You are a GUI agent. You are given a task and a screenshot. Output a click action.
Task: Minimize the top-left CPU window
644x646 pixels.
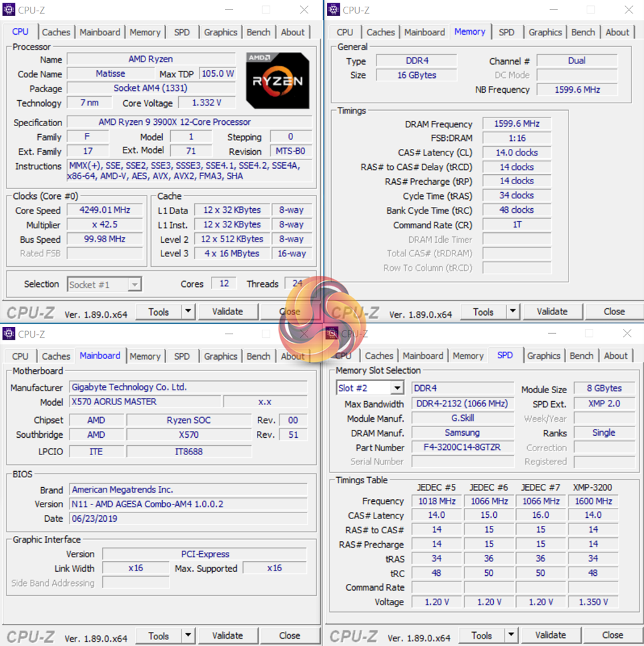click(229, 9)
